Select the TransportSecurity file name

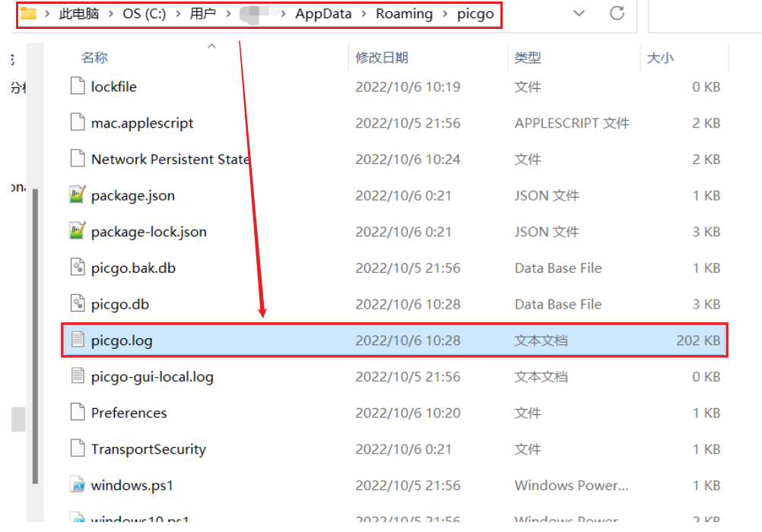point(149,449)
